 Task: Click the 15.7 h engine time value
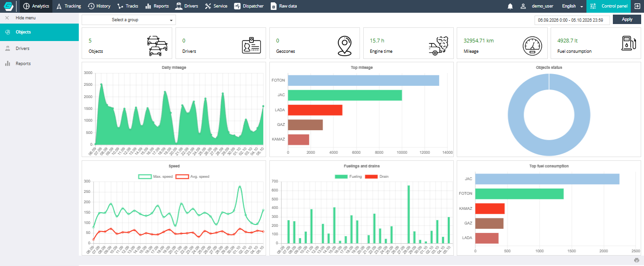(377, 41)
